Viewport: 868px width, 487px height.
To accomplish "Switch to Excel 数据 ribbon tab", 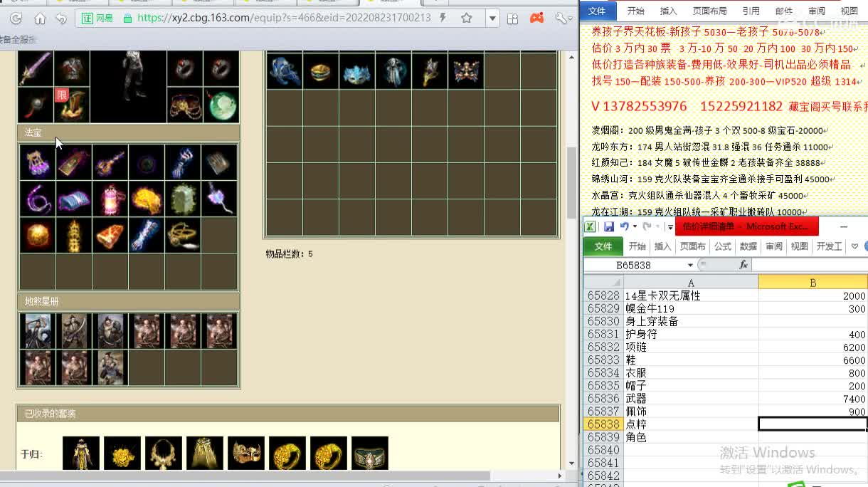I will click(748, 246).
